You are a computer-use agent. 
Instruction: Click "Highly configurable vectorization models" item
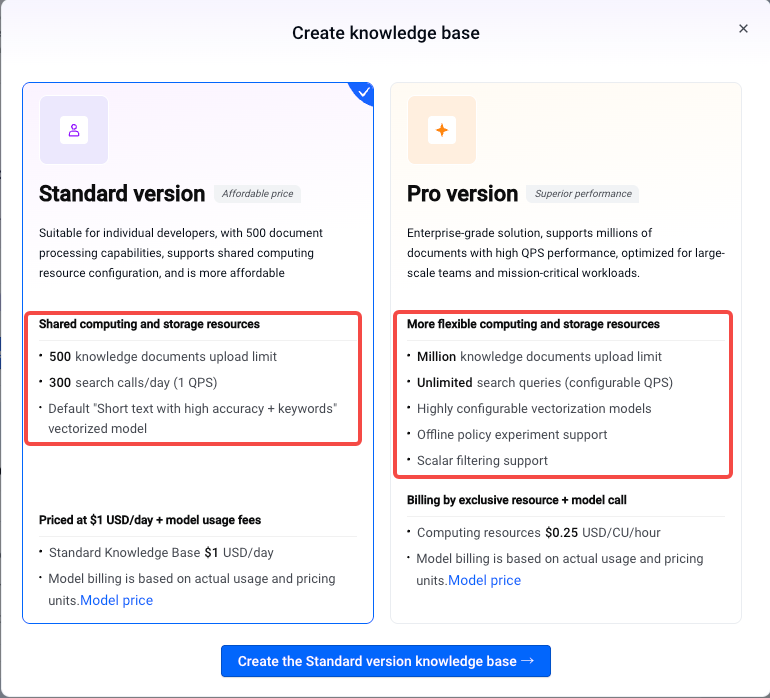534,408
